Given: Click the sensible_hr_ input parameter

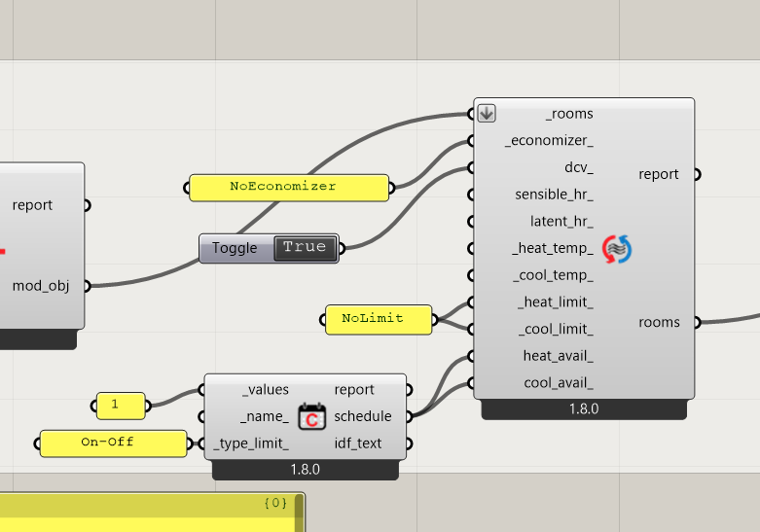Looking at the screenshot, I should (x=554, y=195).
